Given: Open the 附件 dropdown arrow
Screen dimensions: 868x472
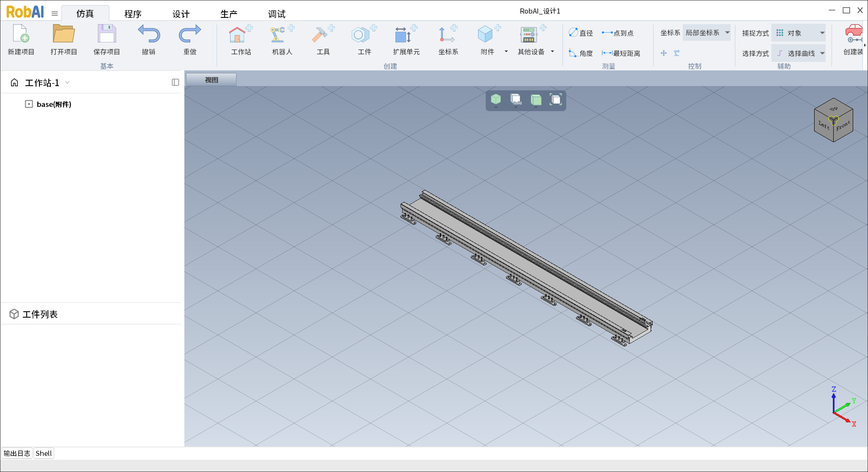Looking at the screenshot, I should point(506,51).
